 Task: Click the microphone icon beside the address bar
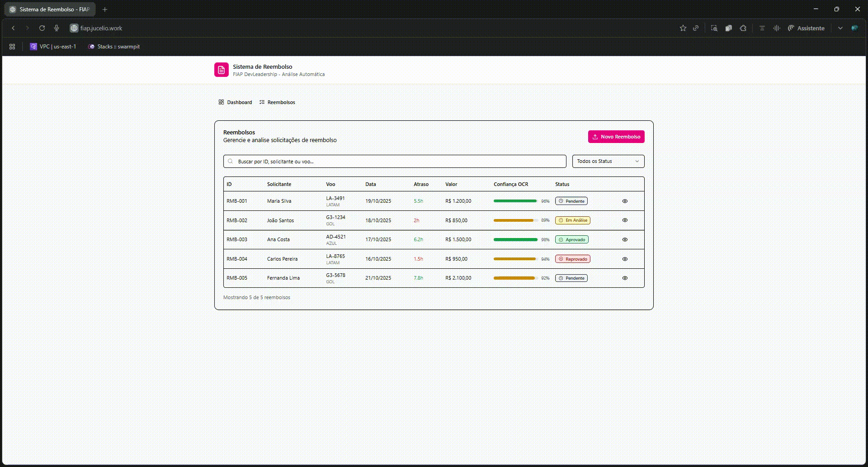[x=57, y=28]
